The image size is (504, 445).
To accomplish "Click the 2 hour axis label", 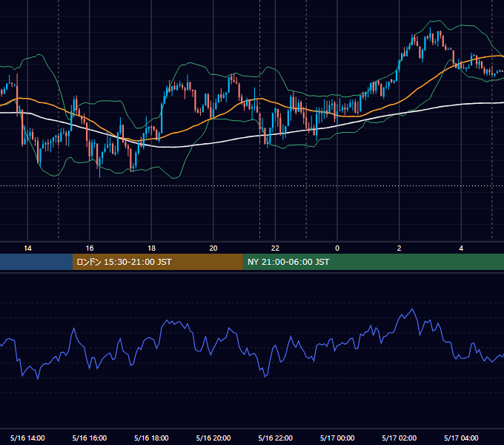I will pos(399,248).
